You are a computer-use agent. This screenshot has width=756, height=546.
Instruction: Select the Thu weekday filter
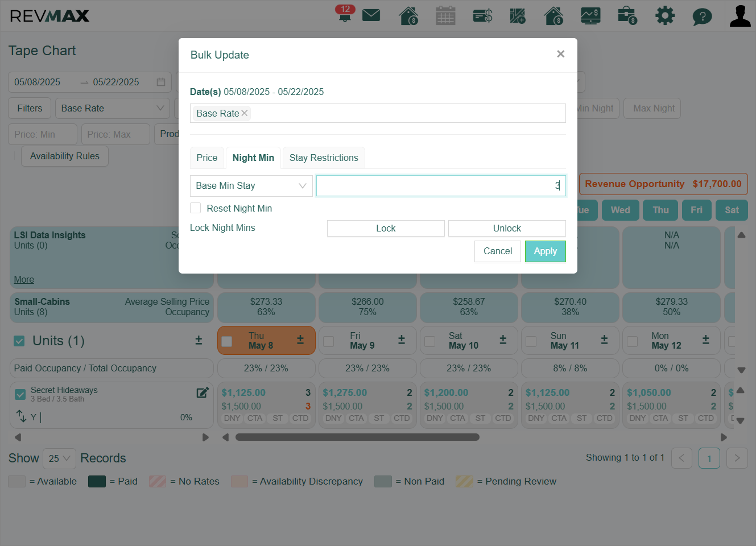coord(660,210)
